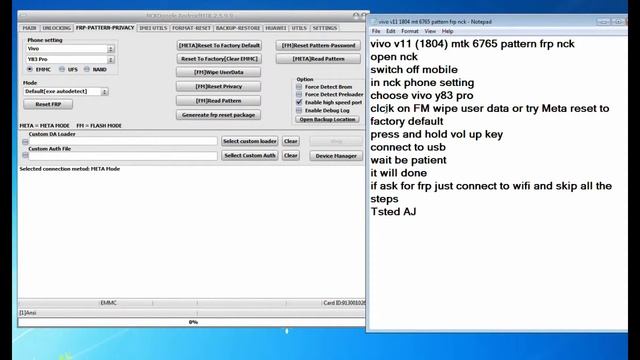Screen dimensions: 640x360
Task: Open Notepad View menu
Action: click(x=430, y=31)
